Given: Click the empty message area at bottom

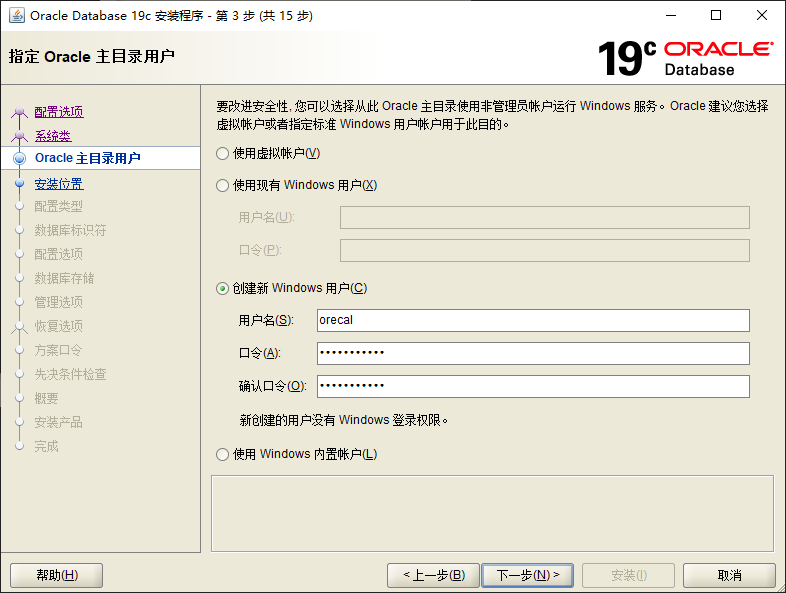Looking at the screenshot, I should [492, 513].
